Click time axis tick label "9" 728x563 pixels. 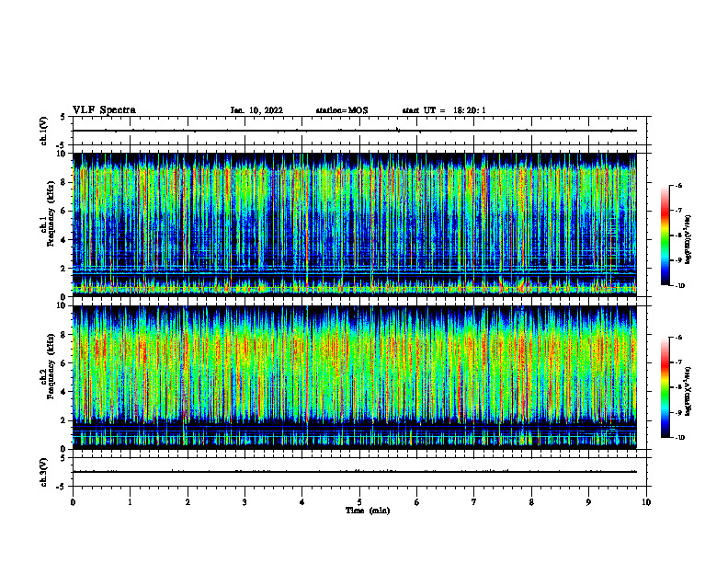point(588,502)
